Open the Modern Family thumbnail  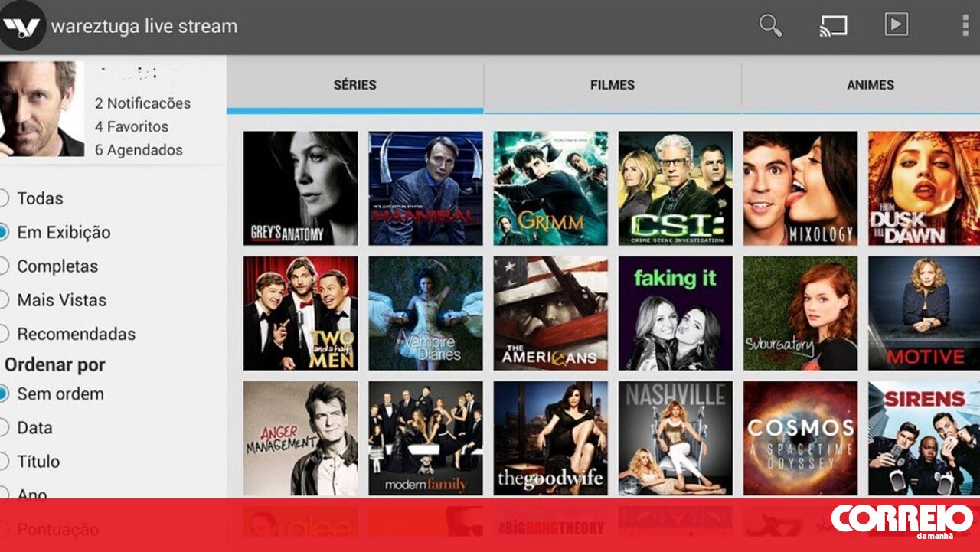pos(426,438)
